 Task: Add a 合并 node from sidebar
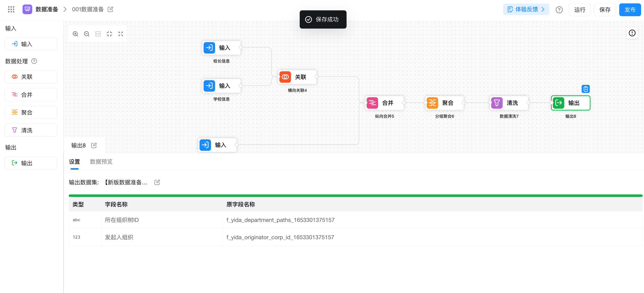(x=31, y=95)
